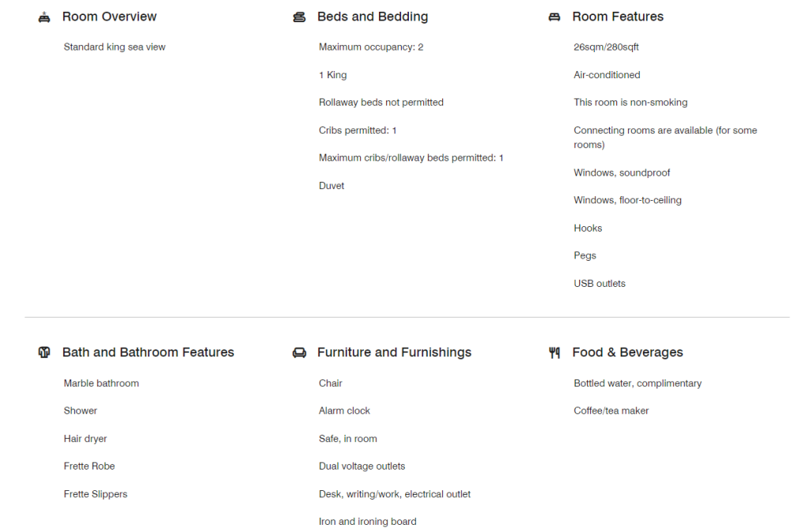Click the Iron and ironing board item
Screen dimensions: 810x532
(368, 522)
